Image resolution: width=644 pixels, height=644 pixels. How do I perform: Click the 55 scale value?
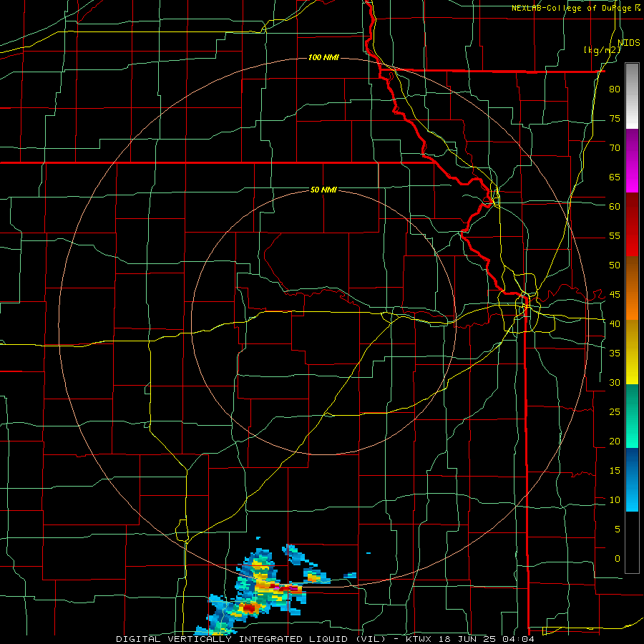[615, 235]
